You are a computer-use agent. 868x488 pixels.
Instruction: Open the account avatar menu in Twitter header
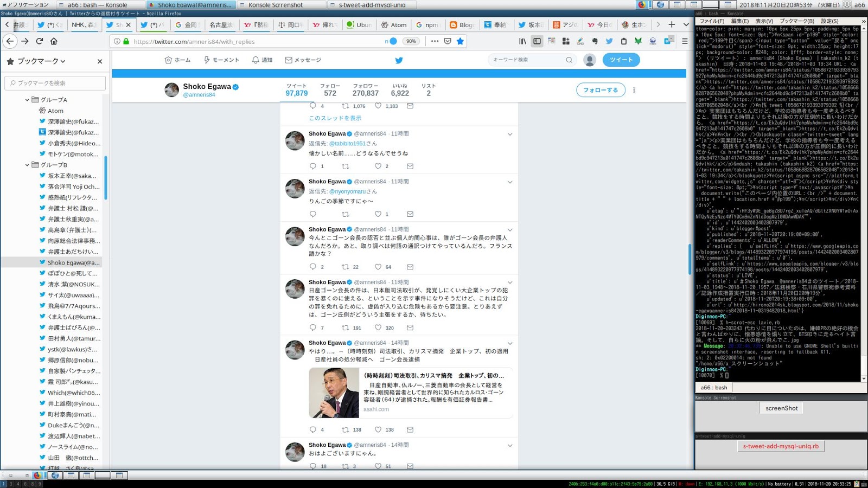click(x=590, y=60)
